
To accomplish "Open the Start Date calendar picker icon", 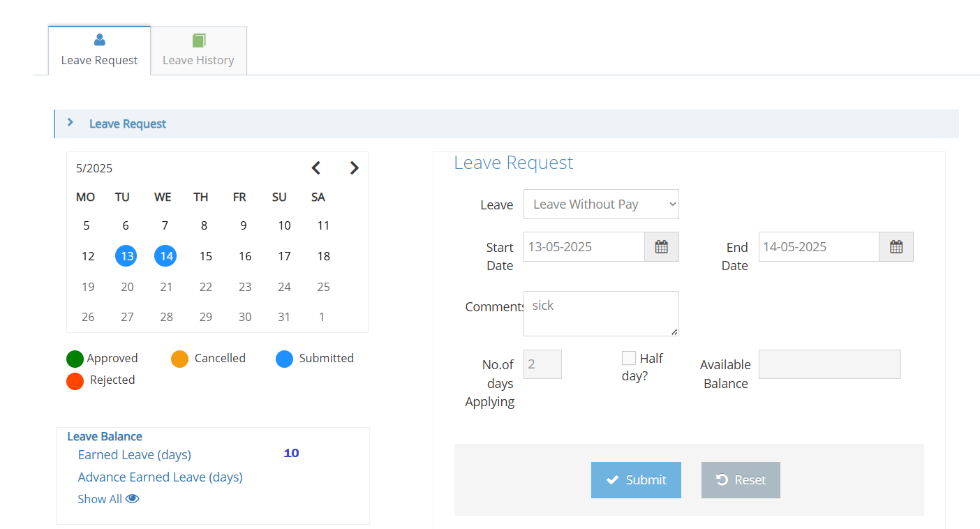I will (x=661, y=247).
